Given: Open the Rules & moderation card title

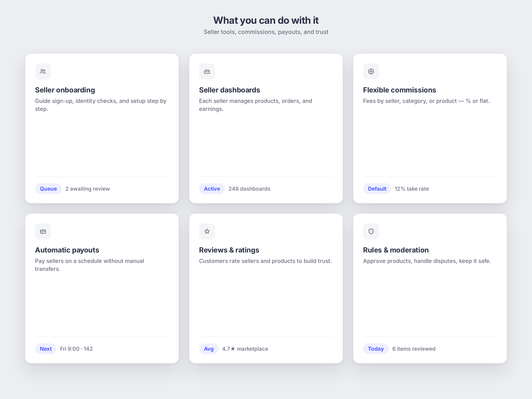Looking at the screenshot, I should (x=396, y=250).
